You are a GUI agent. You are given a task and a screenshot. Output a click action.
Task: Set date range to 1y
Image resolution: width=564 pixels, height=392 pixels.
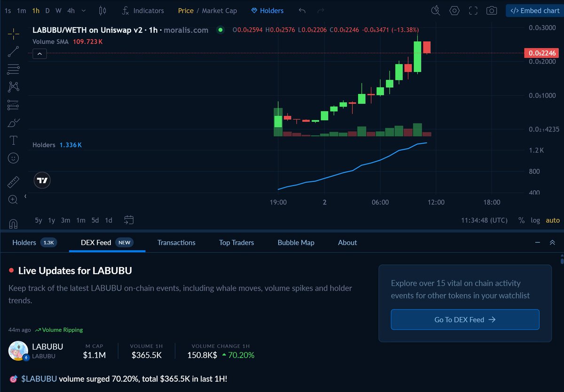(52, 220)
